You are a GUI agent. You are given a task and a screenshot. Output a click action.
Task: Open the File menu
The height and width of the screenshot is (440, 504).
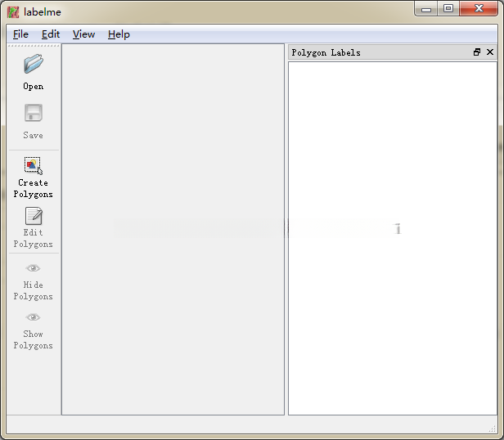pyautogui.click(x=20, y=34)
